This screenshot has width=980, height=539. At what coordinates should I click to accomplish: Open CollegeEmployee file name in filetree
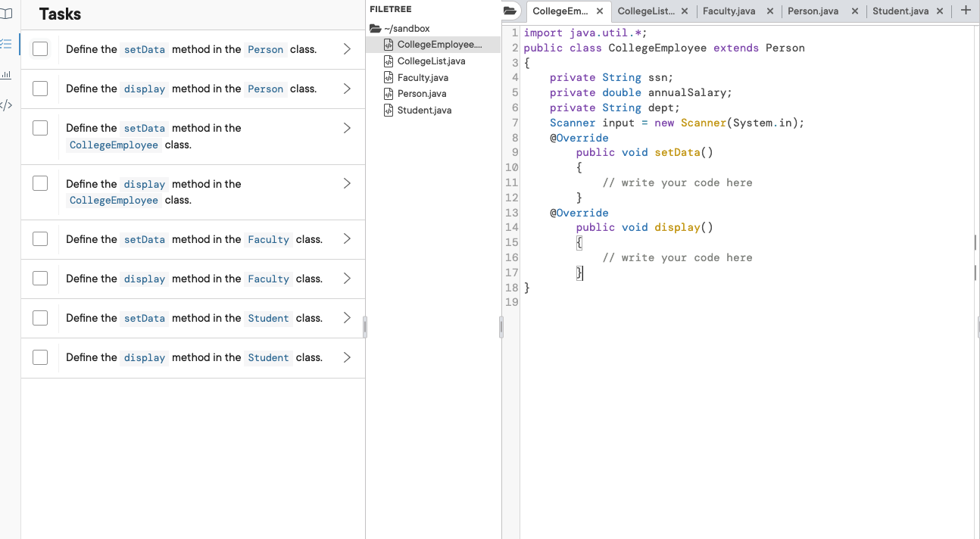pos(439,45)
